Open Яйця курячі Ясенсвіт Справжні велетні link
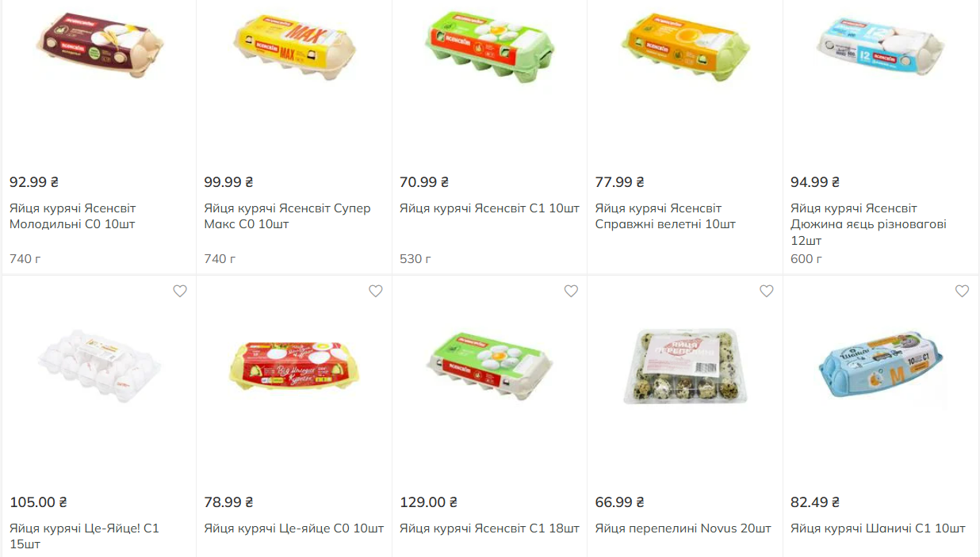This screenshot has width=980, height=557. point(665,216)
